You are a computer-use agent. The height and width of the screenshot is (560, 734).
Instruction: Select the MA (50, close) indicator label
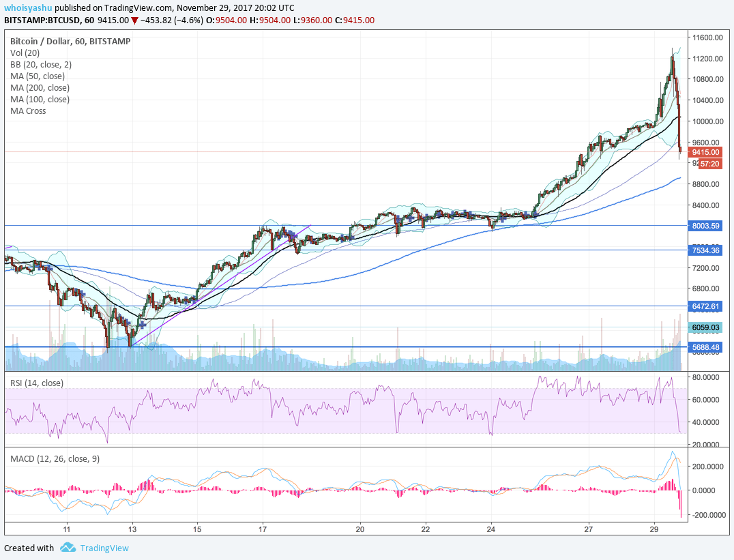pyautogui.click(x=38, y=76)
